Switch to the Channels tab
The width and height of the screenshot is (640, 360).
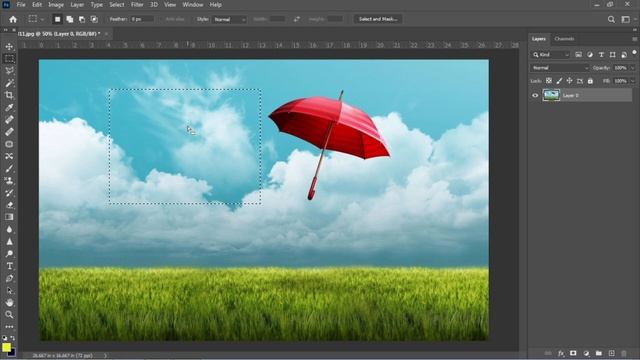point(564,39)
